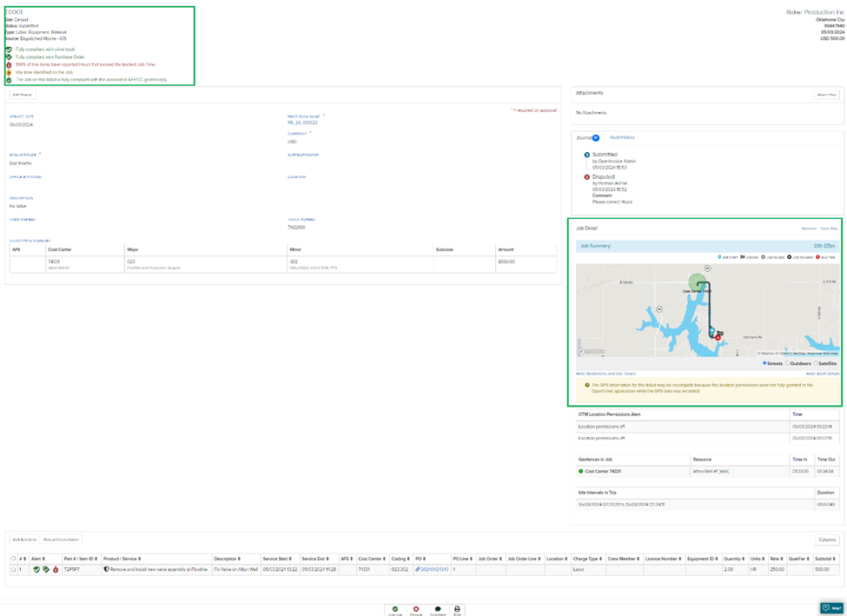This screenshot has height=616, width=847.
Task: Select the Satellite map view radio button
Action: click(817, 363)
